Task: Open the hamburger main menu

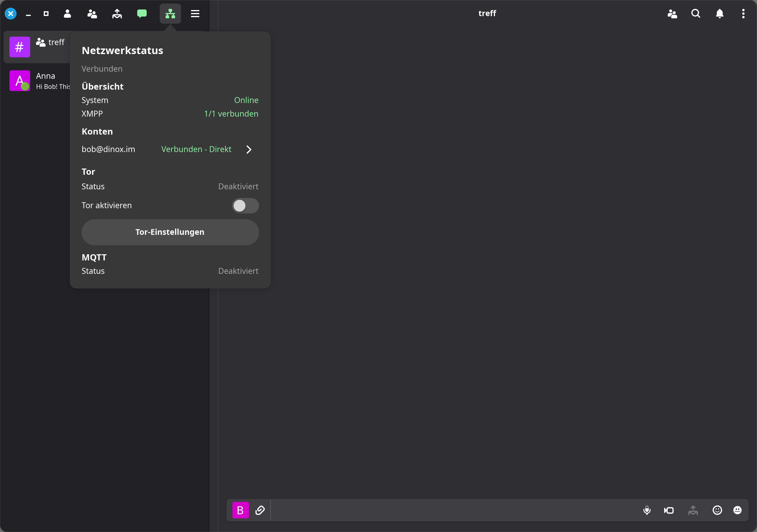Action: pos(195,14)
